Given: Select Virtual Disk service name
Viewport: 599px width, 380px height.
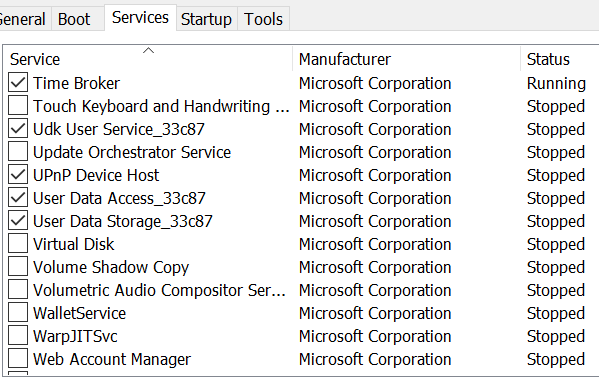Looking at the screenshot, I should pyautogui.click(x=73, y=244).
